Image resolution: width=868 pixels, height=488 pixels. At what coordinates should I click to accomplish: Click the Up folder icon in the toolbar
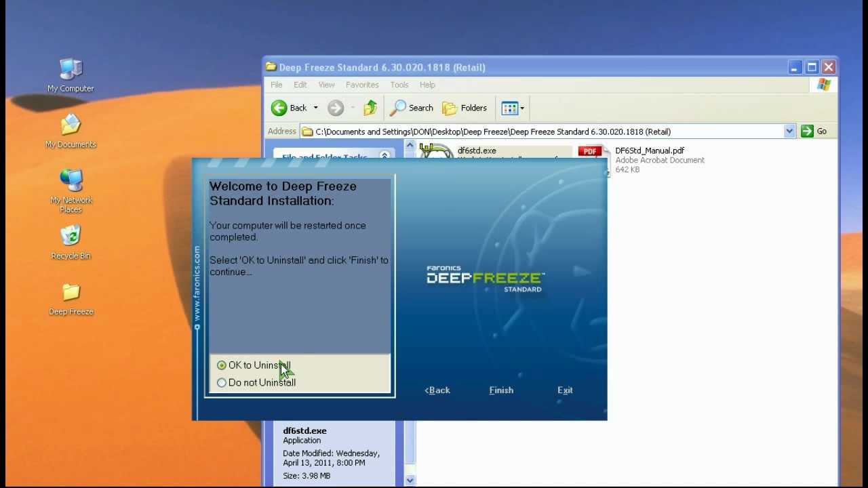(370, 108)
